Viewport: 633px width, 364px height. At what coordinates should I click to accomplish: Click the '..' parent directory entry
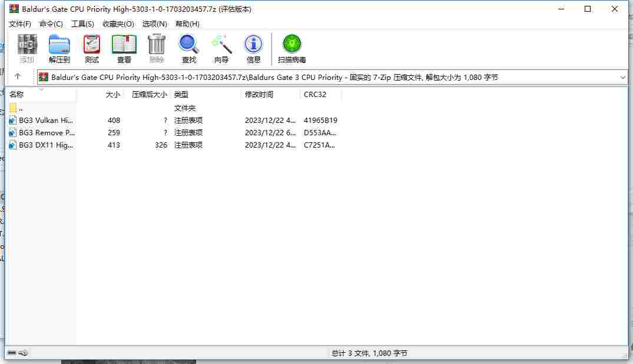[21, 108]
